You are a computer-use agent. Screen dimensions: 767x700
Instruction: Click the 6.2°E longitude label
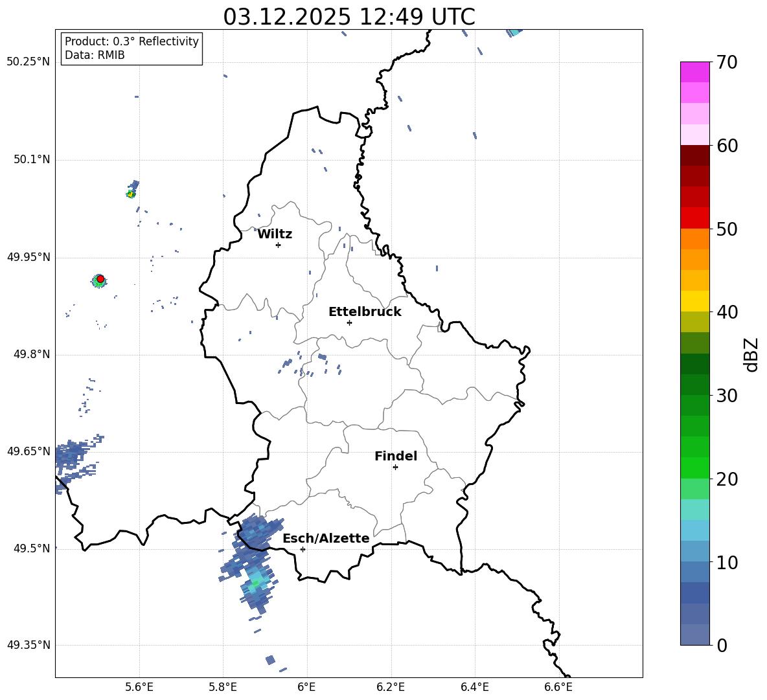[x=391, y=687]
